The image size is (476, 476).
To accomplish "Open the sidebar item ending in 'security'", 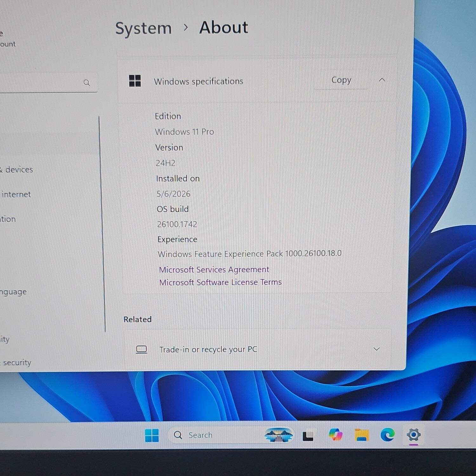I will click(16, 362).
